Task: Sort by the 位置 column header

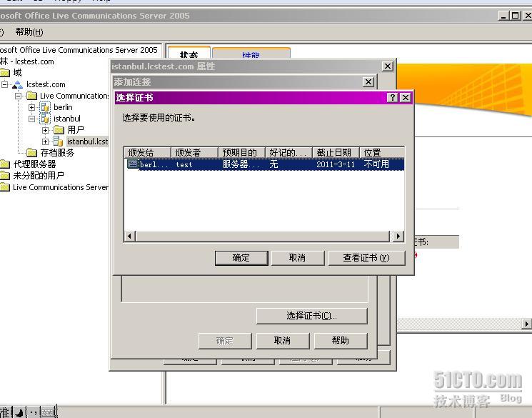Action: click(x=382, y=153)
